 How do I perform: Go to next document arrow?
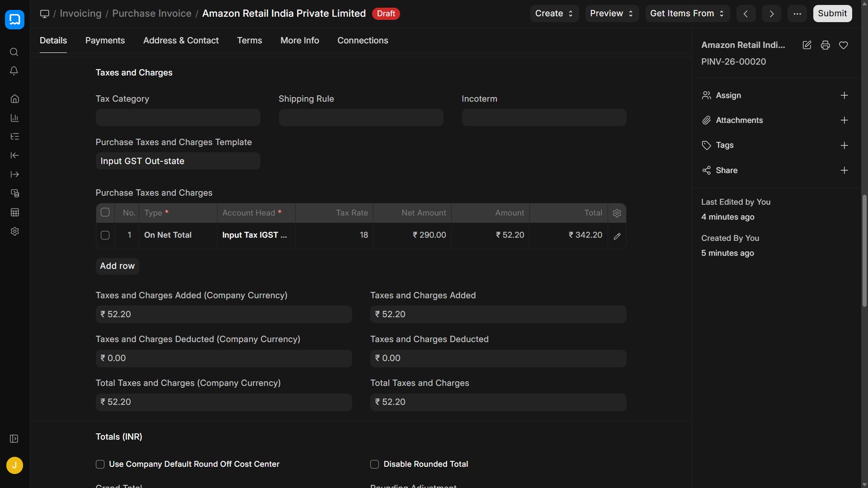coord(771,14)
